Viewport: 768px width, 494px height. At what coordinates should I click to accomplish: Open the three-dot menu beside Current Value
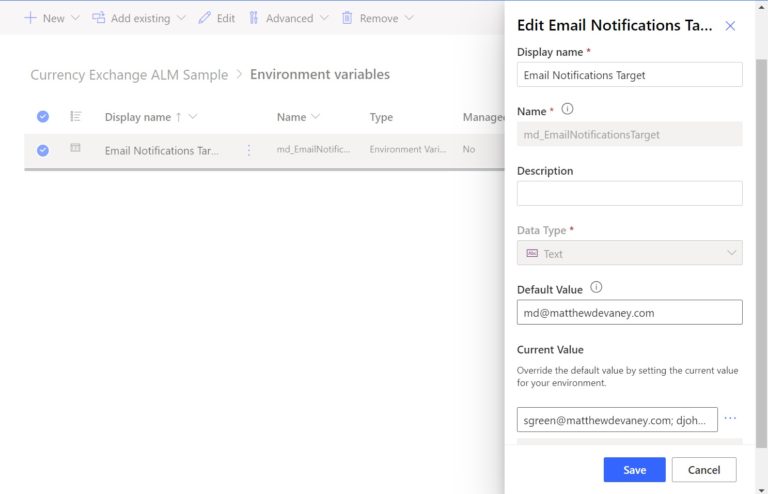(730, 418)
